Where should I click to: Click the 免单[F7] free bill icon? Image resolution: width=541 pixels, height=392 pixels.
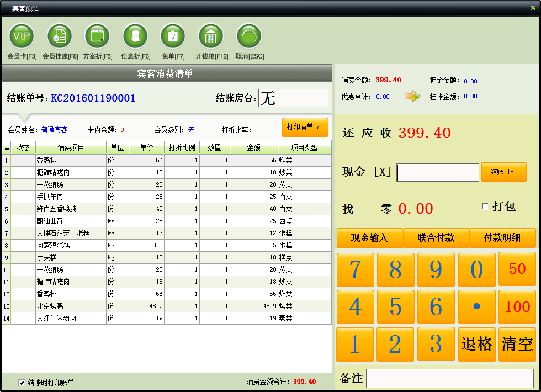173,36
